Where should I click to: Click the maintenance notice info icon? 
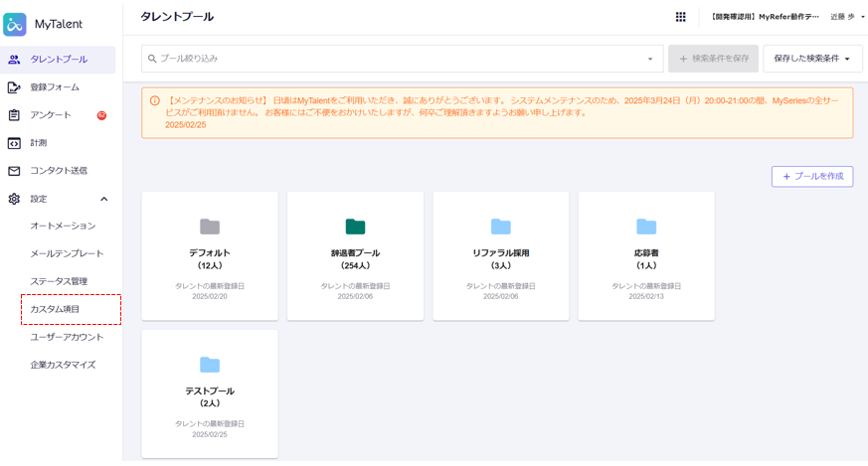click(x=154, y=100)
